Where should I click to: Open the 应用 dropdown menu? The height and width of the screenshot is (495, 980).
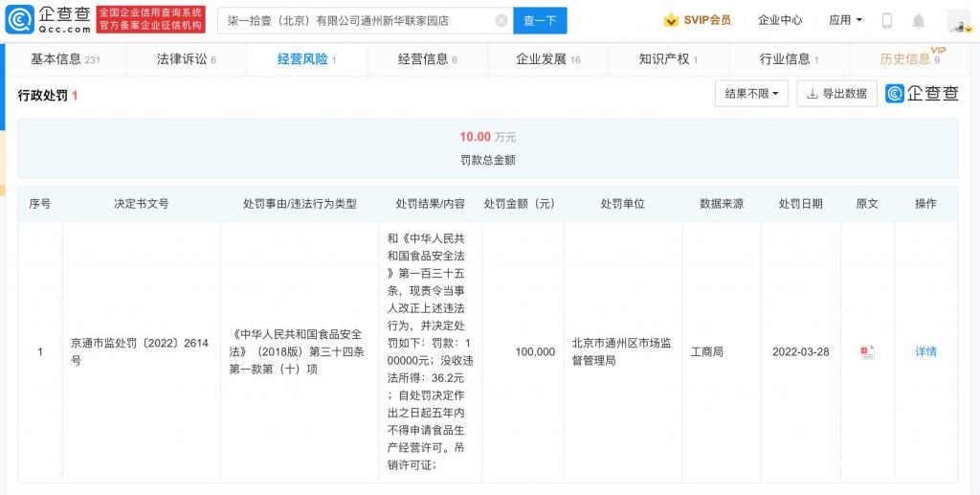pos(845,20)
